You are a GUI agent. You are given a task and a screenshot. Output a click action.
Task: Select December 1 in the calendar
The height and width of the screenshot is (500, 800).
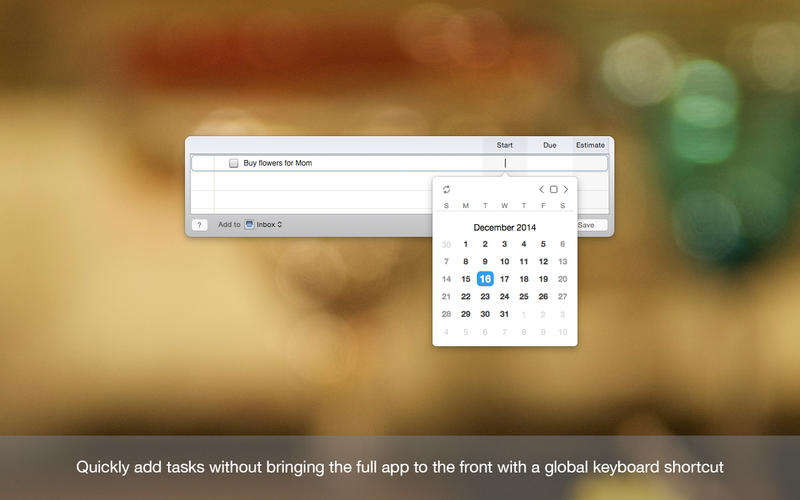[x=466, y=244]
